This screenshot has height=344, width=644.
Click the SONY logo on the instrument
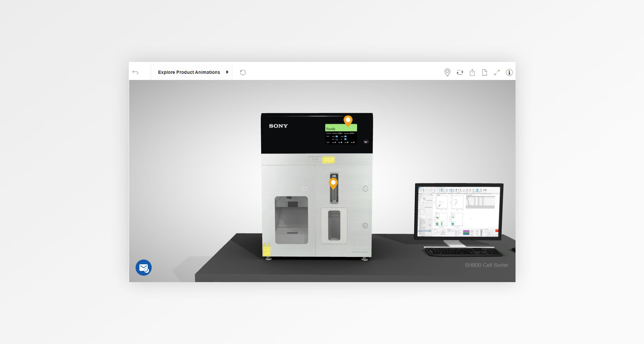click(x=278, y=126)
